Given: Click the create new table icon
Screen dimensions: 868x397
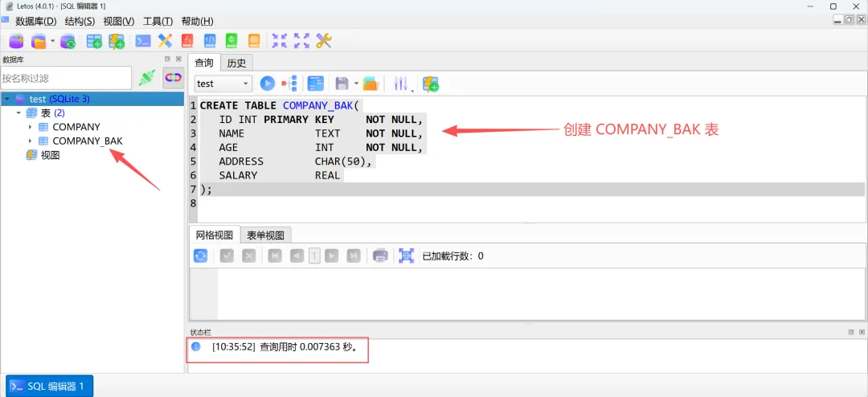Looking at the screenshot, I should [94, 40].
